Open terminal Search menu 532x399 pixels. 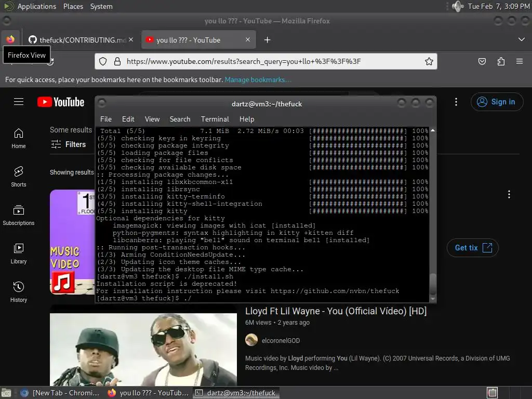point(180,119)
